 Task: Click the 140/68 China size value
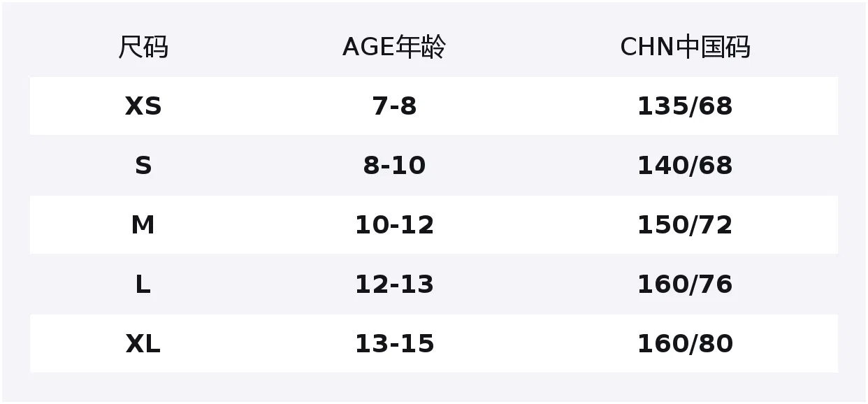click(x=685, y=166)
